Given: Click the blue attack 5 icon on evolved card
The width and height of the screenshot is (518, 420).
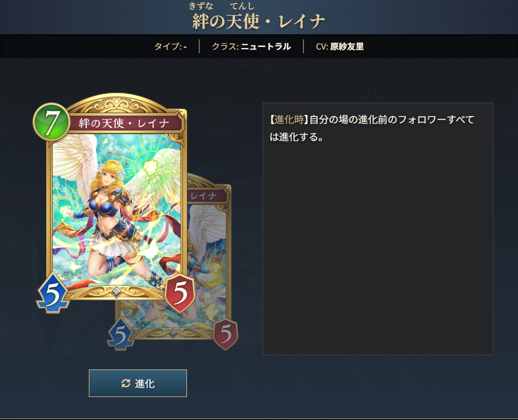Looking at the screenshot, I should coord(120,334).
